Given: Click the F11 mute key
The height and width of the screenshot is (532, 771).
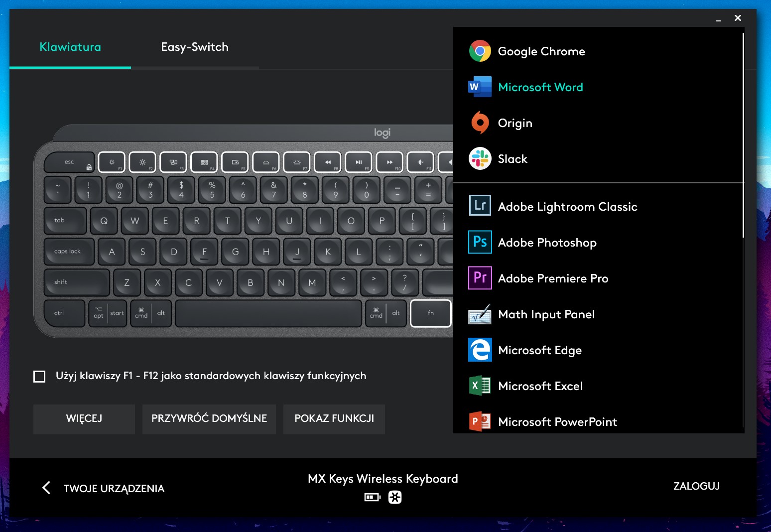Looking at the screenshot, I should click(420, 162).
